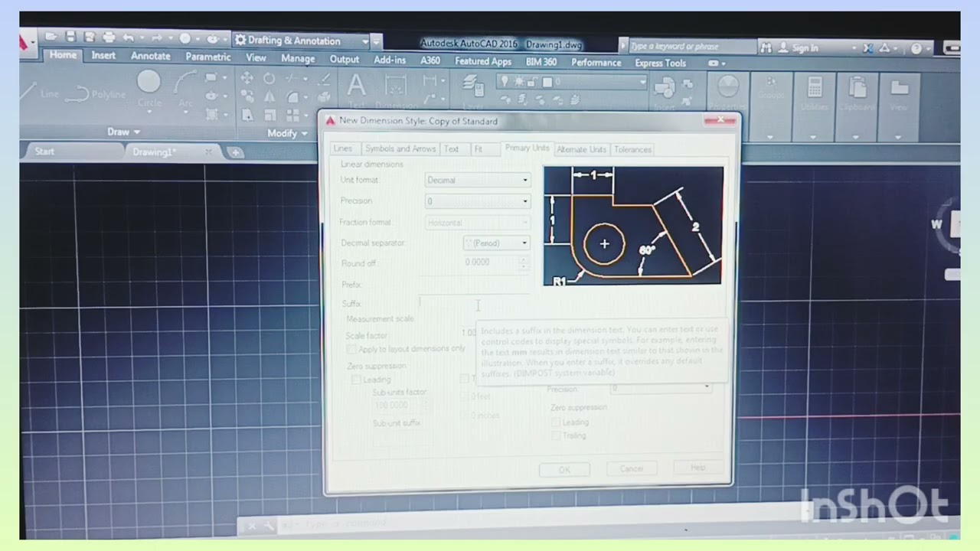Toggle angular Leading zero suppression checkbox
Viewport: 980px width, 551px height.
pyautogui.click(x=556, y=422)
